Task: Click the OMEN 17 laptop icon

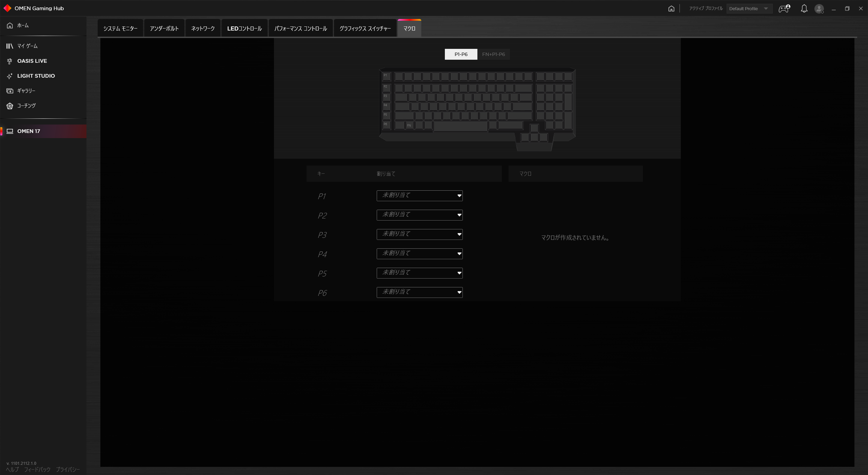Action: (x=10, y=131)
